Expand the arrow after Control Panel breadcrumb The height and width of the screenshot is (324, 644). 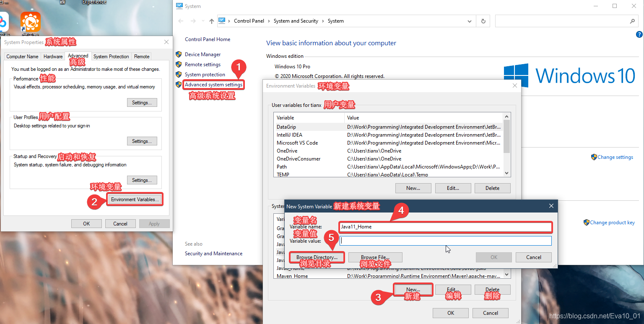tap(269, 21)
